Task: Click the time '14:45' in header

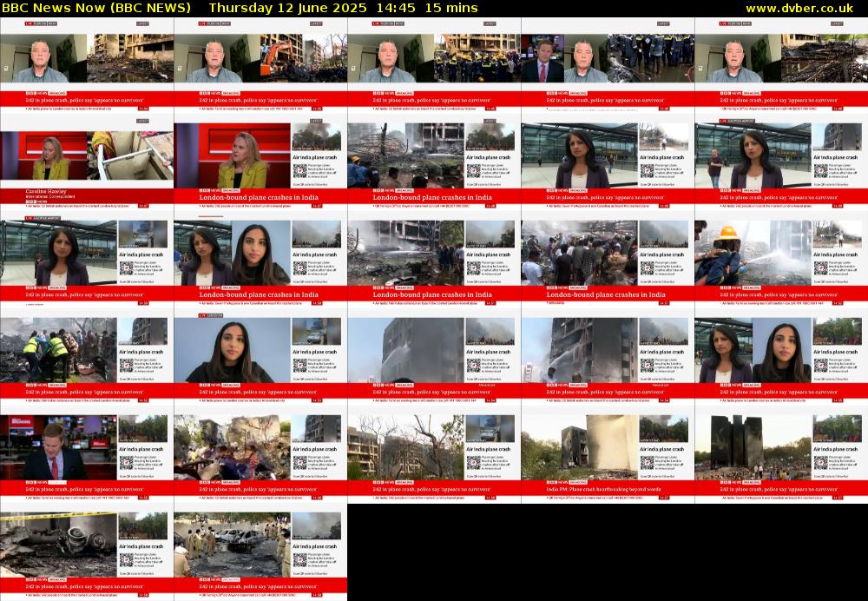Action: tap(395, 8)
